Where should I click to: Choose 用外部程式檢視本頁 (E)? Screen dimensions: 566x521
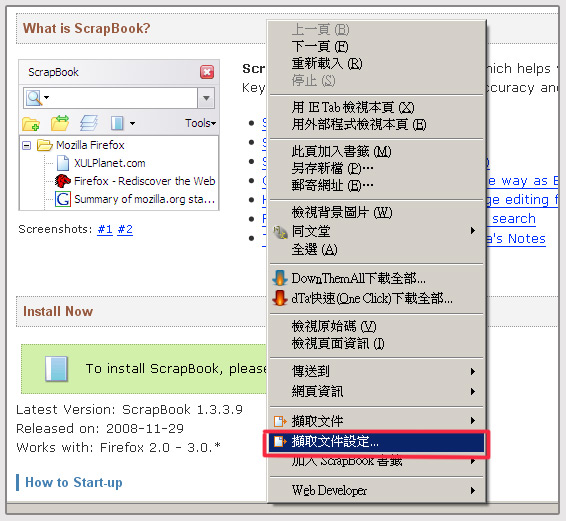coord(376,125)
